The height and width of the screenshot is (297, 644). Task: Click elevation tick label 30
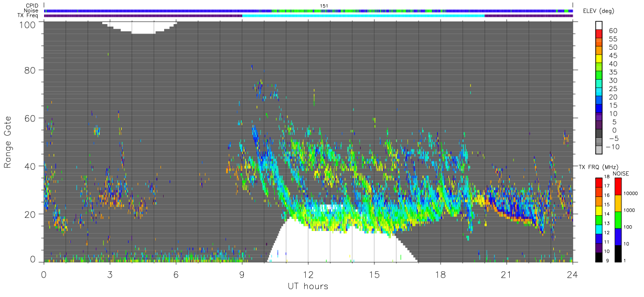(612, 80)
